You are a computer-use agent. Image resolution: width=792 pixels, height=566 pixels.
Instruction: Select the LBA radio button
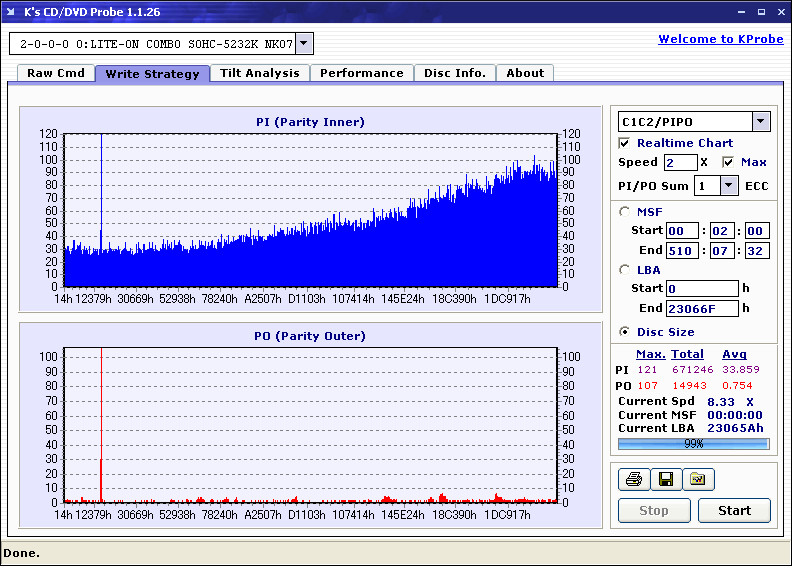625,269
